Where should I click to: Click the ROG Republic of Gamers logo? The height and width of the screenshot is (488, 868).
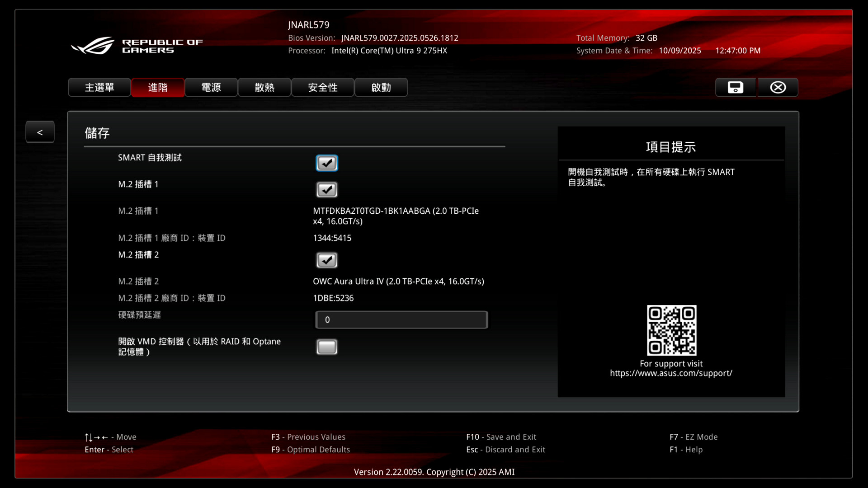click(137, 46)
